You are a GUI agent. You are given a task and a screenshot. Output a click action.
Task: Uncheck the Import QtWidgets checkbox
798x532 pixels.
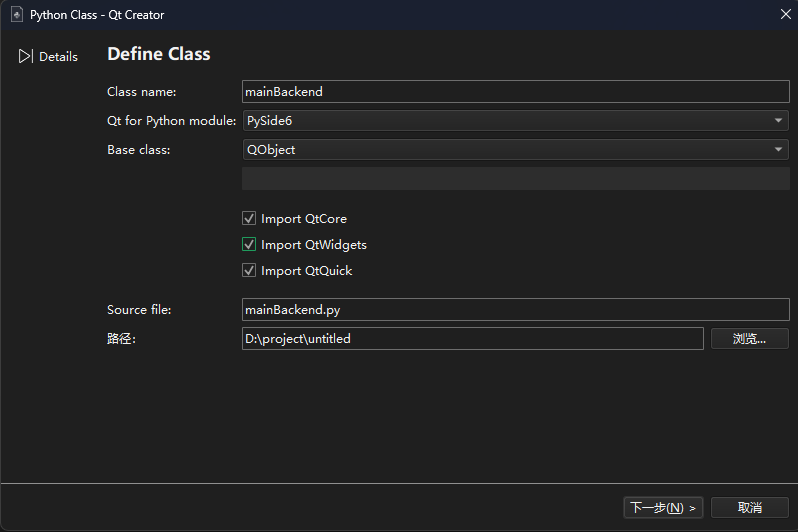pyautogui.click(x=249, y=244)
